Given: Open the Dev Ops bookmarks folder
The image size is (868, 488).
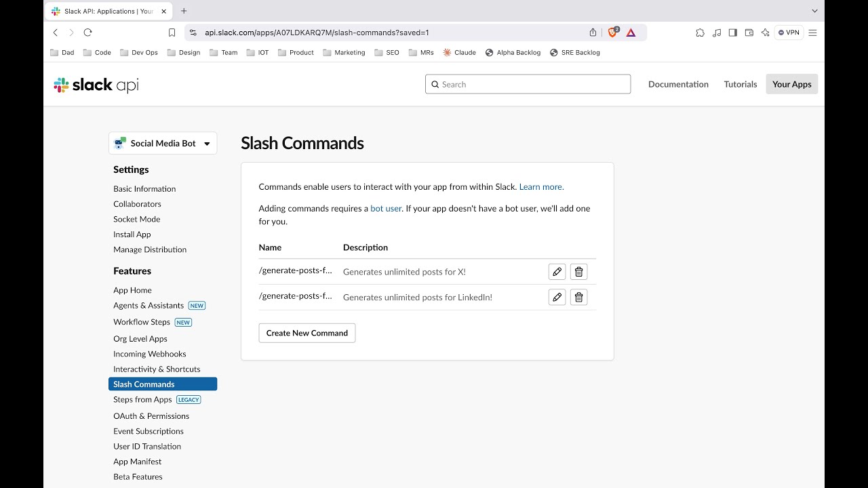Looking at the screenshot, I should (139, 52).
